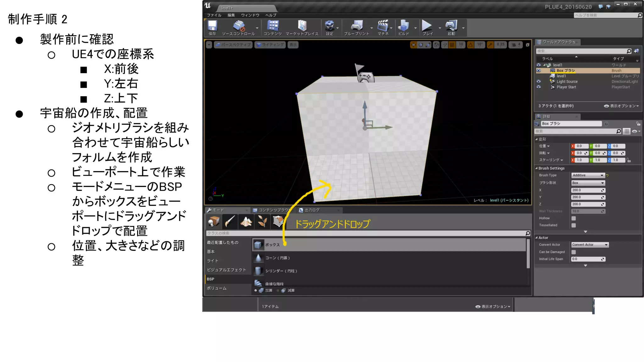The height and width of the screenshot is (362, 644).
Task: Select the Paint brush mode icon
Action: coord(230,222)
